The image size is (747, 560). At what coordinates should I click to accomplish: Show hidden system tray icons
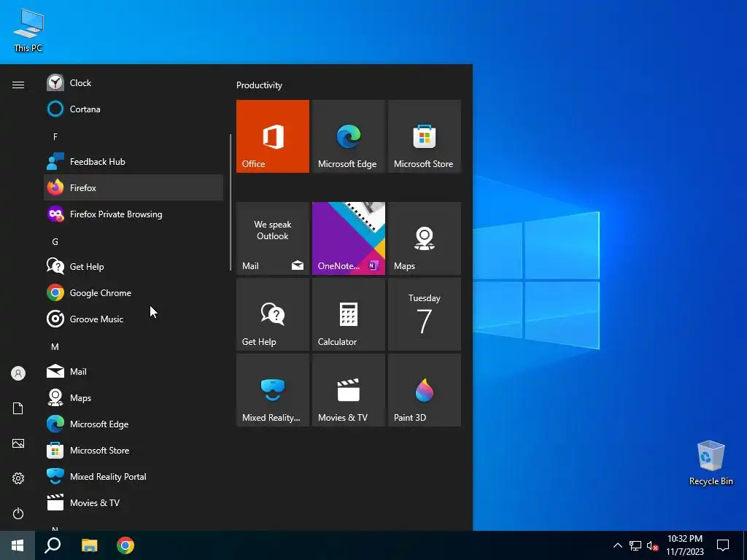tap(617, 545)
